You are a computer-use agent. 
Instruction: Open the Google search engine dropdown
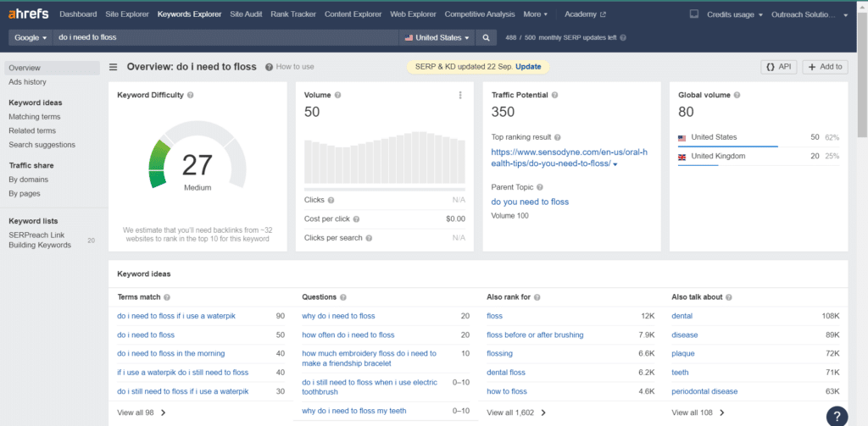(31, 37)
